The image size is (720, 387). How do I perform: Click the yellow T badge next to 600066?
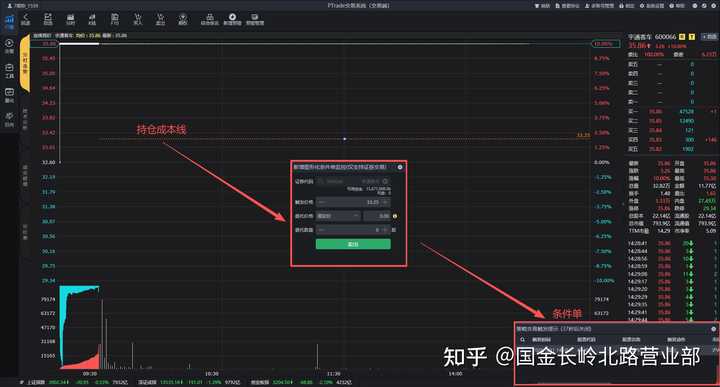(692, 37)
